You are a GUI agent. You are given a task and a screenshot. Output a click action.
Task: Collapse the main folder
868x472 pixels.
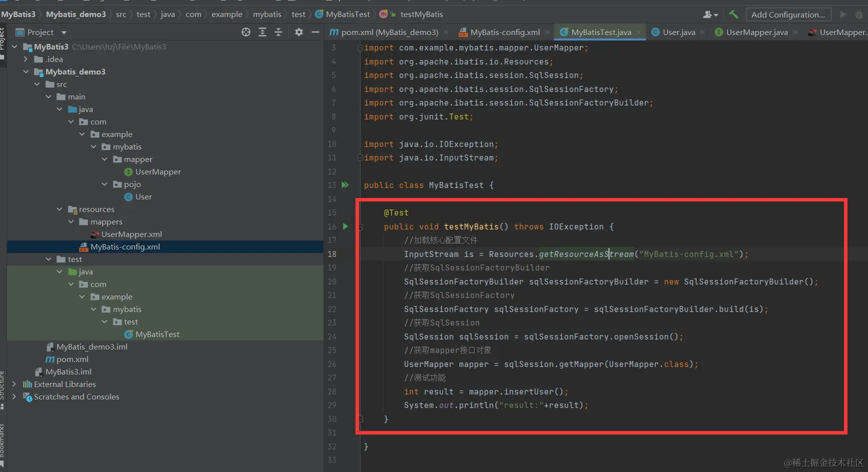(x=48, y=96)
